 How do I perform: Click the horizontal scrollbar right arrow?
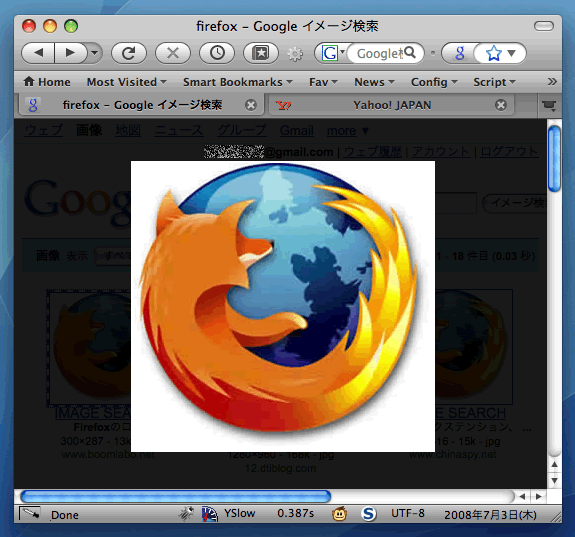[x=538, y=496]
